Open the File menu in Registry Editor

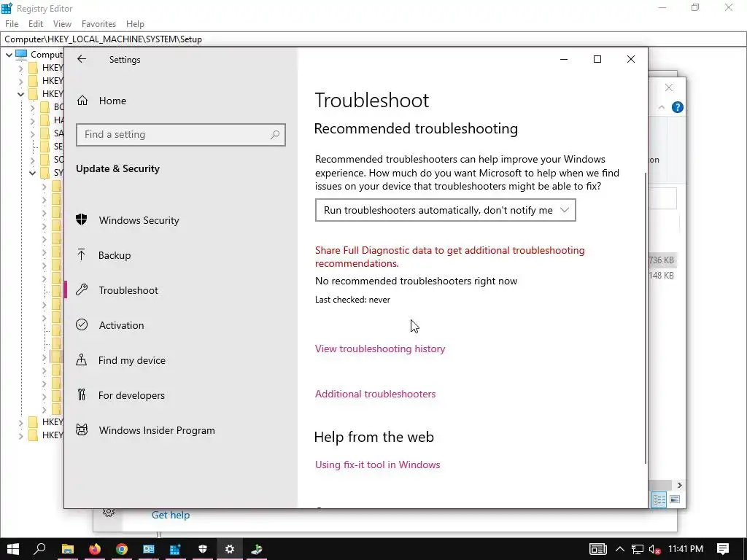(12, 24)
